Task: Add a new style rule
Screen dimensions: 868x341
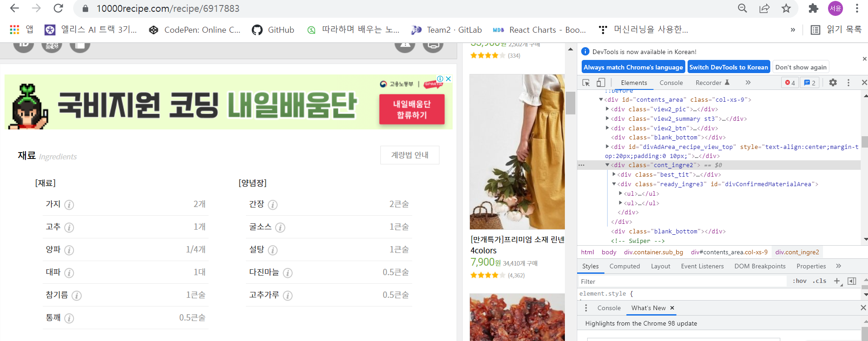Action: [837, 281]
